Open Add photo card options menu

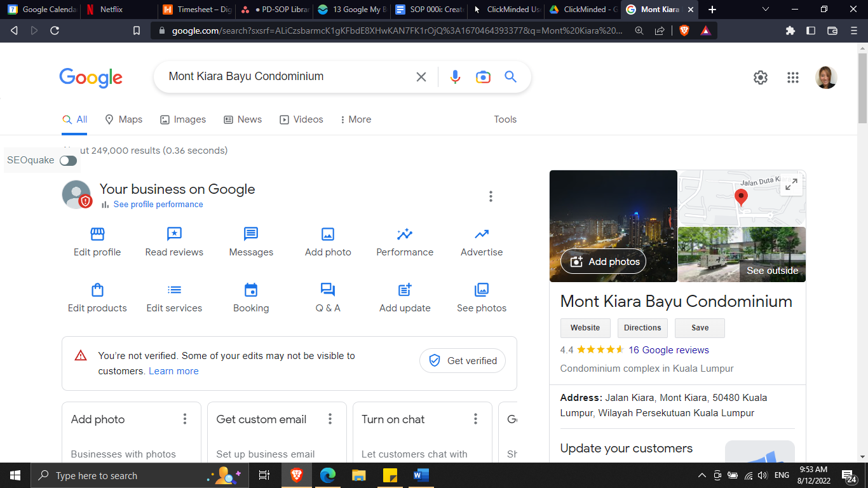point(185,419)
